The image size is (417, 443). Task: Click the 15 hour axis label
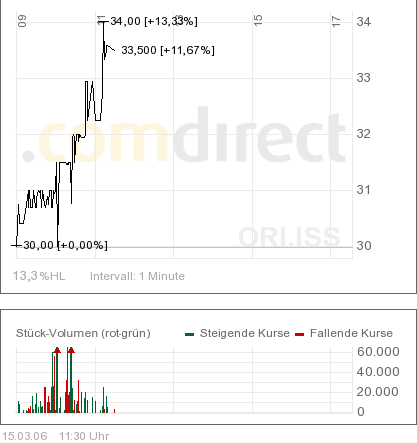pyautogui.click(x=258, y=20)
